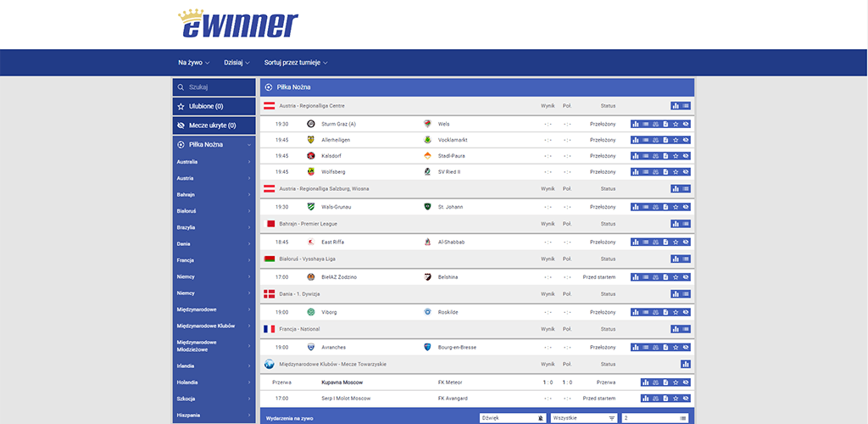
Task: Open the Na żywo dropdown menu
Action: coord(194,63)
